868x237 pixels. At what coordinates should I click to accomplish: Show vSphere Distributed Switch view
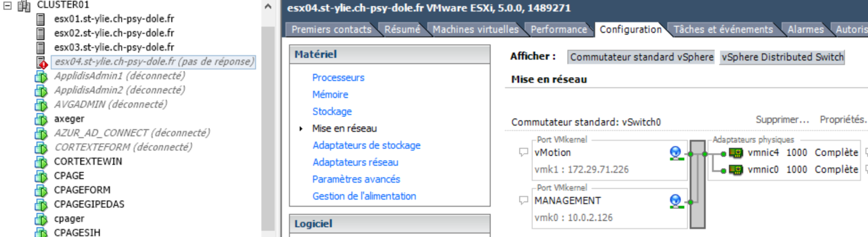782,57
